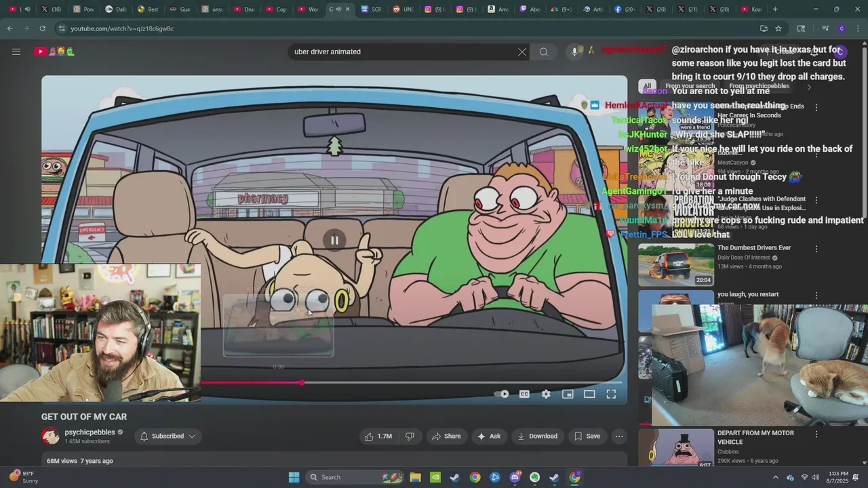The image size is (868, 488).
Task: Open psychicpebbles channel name link
Action: (x=90, y=432)
